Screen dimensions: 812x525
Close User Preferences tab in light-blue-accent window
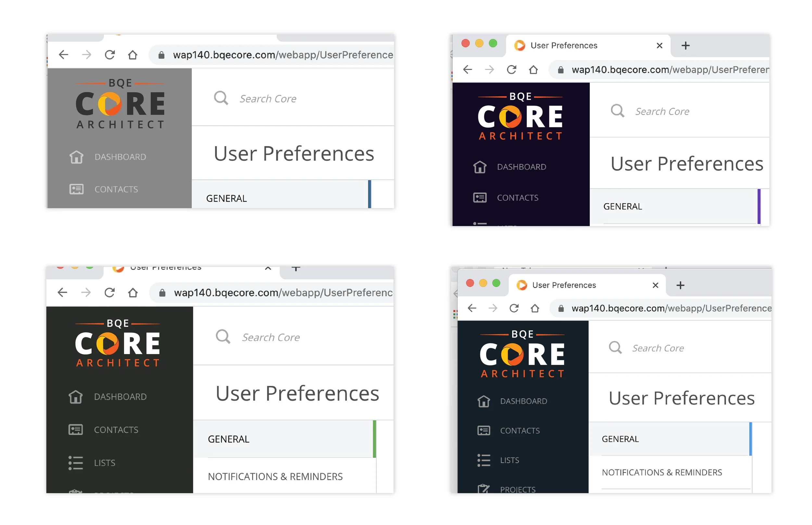(x=655, y=285)
